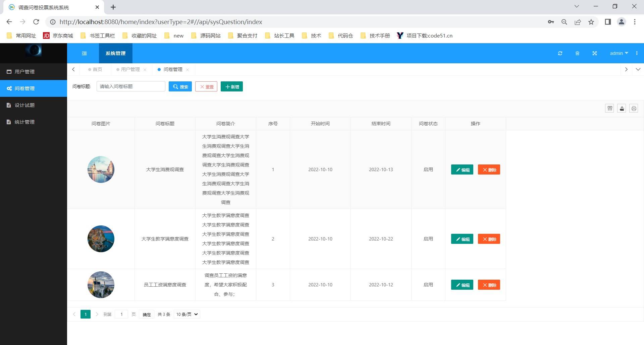Open the vertical more-options icon in the blue header
644x345 pixels.
coord(637,53)
